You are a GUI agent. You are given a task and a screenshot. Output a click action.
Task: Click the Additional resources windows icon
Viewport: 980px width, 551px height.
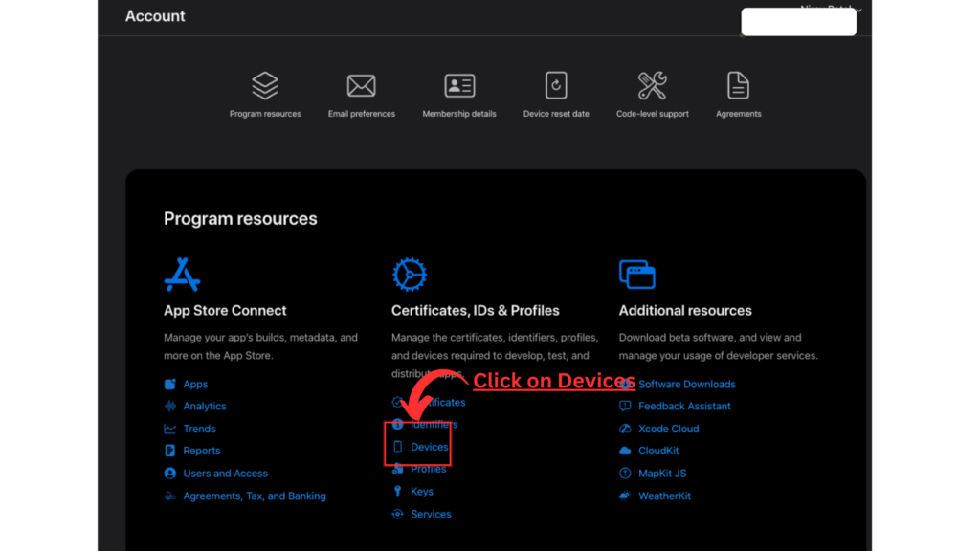click(x=637, y=275)
